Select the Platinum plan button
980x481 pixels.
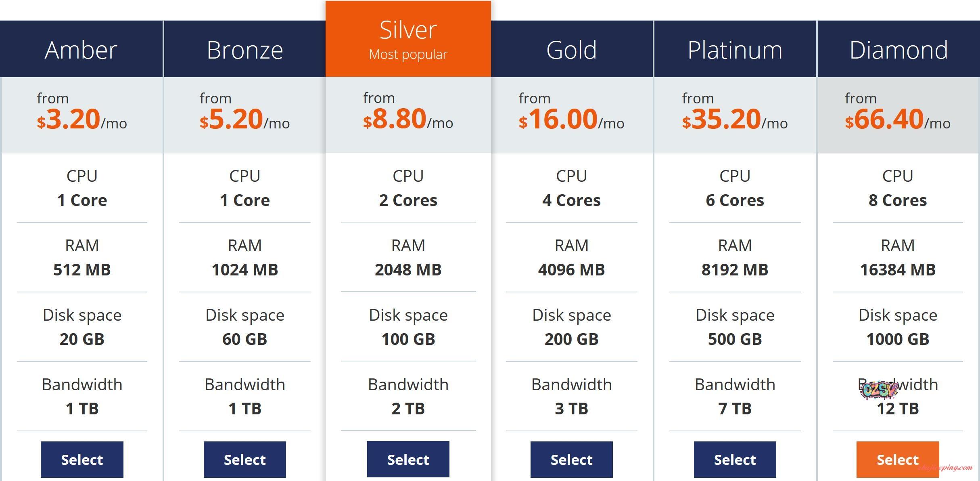click(735, 459)
